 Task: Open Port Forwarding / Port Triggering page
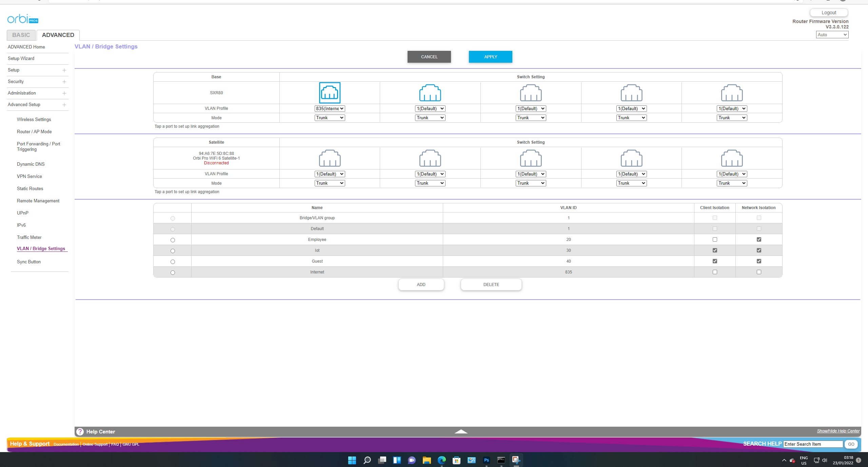click(39, 146)
